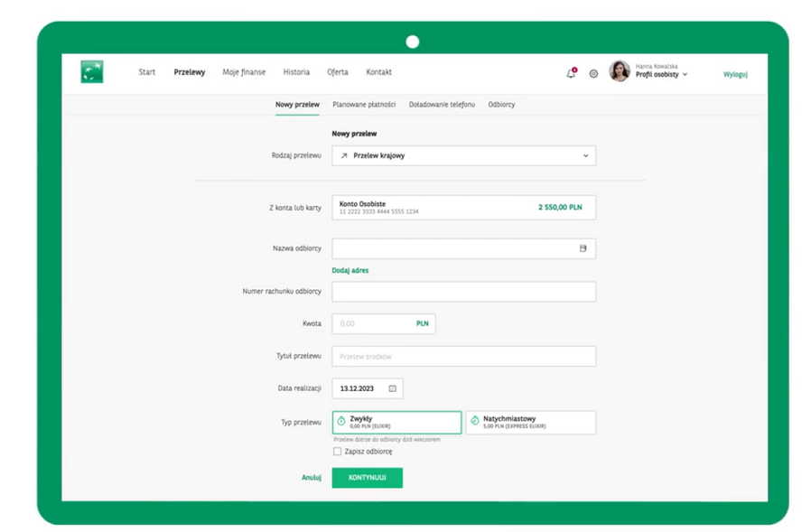Viewport: 811px width, 532px height.
Task: Expand the Rodzaj przelewu dropdown
Action: (463, 155)
